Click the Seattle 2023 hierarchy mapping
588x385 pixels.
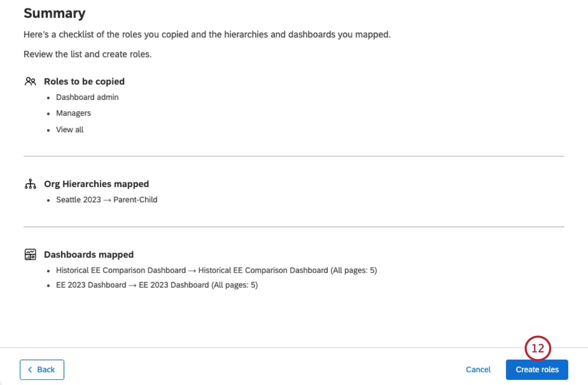tap(107, 200)
